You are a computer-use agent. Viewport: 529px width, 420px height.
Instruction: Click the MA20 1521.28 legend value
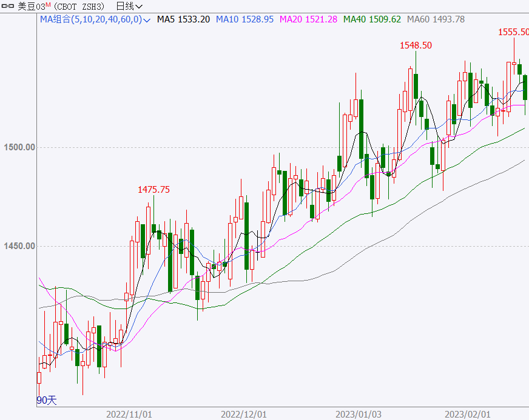pos(308,19)
